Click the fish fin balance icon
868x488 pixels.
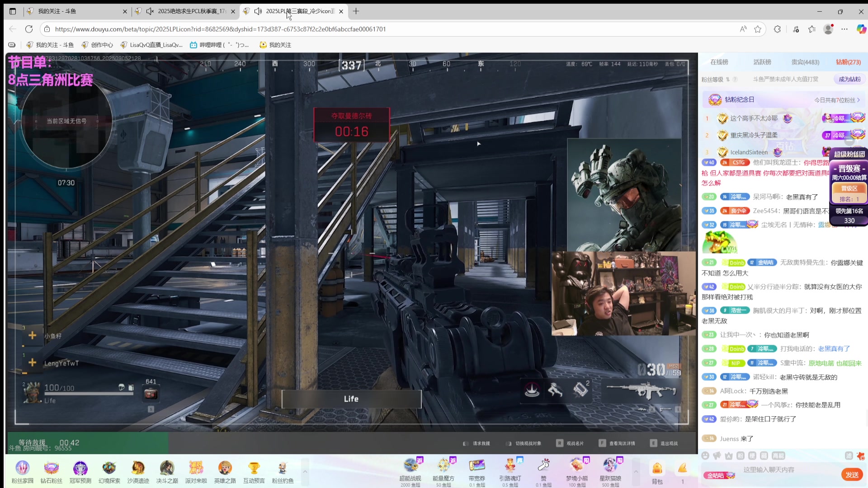tap(682, 469)
